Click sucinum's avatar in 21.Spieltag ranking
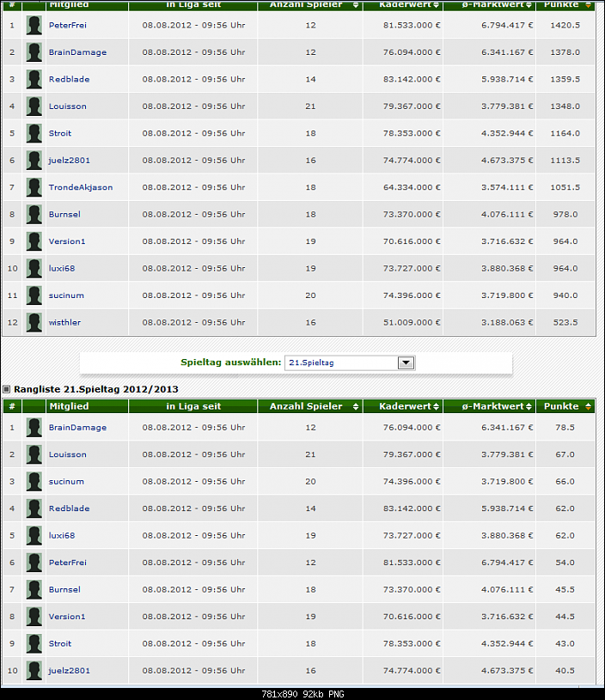This screenshot has height=700, width=605. click(x=34, y=482)
